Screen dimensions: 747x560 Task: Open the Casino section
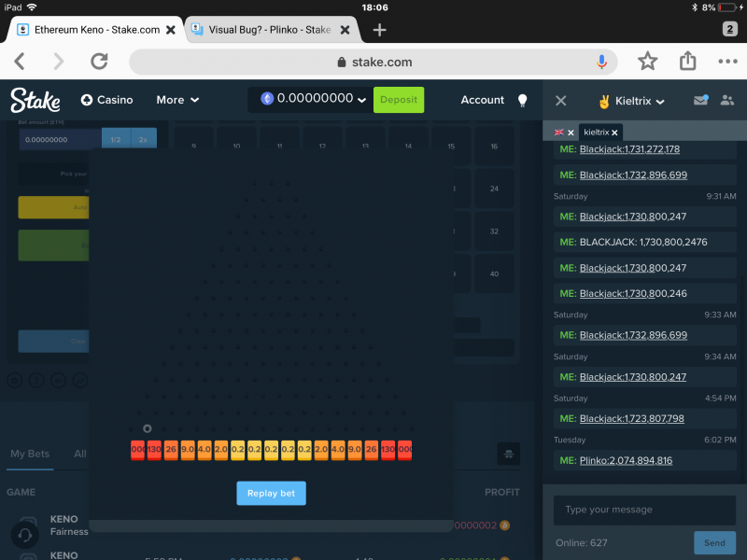coord(107,100)
